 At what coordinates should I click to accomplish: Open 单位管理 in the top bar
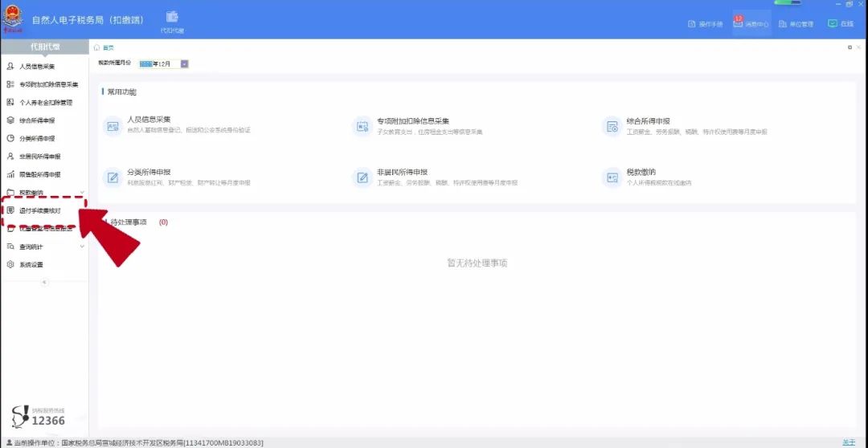click(796, 24)
